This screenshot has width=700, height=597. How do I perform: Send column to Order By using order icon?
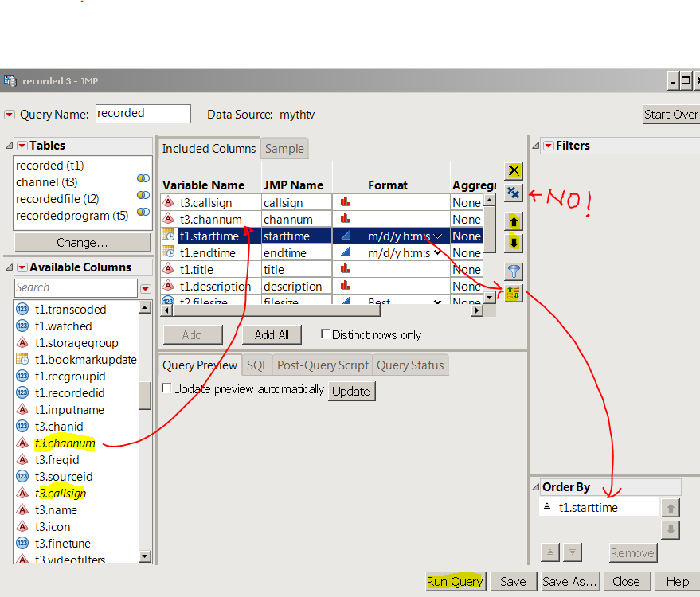(513, 292)
